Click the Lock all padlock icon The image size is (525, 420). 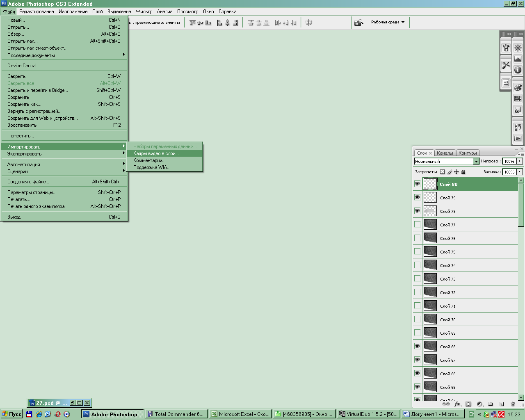463,172
